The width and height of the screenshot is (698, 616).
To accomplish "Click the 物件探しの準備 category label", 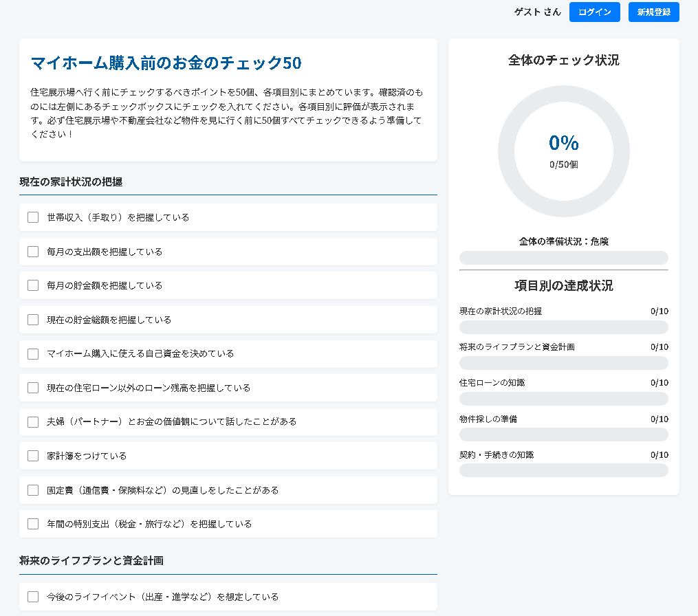I will tap(488, 419).
